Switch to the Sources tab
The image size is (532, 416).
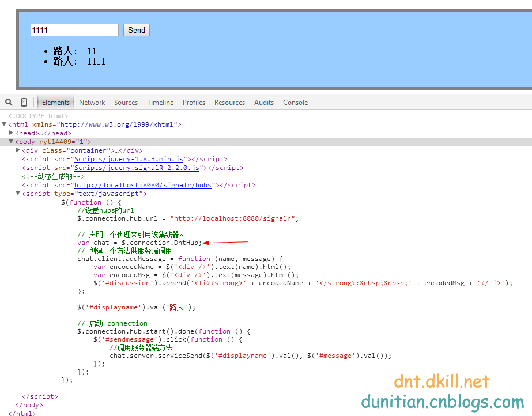(x=126, y=103)
